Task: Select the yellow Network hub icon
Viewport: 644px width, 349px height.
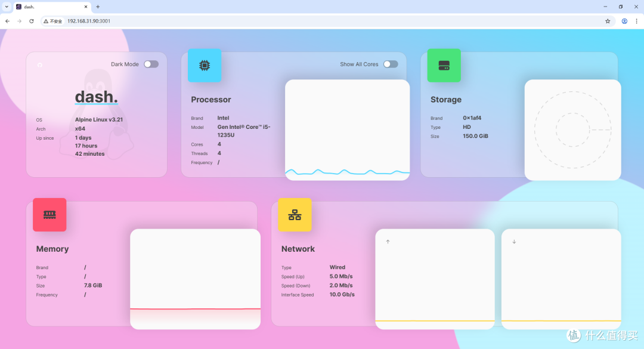Action: pos(295,215)
